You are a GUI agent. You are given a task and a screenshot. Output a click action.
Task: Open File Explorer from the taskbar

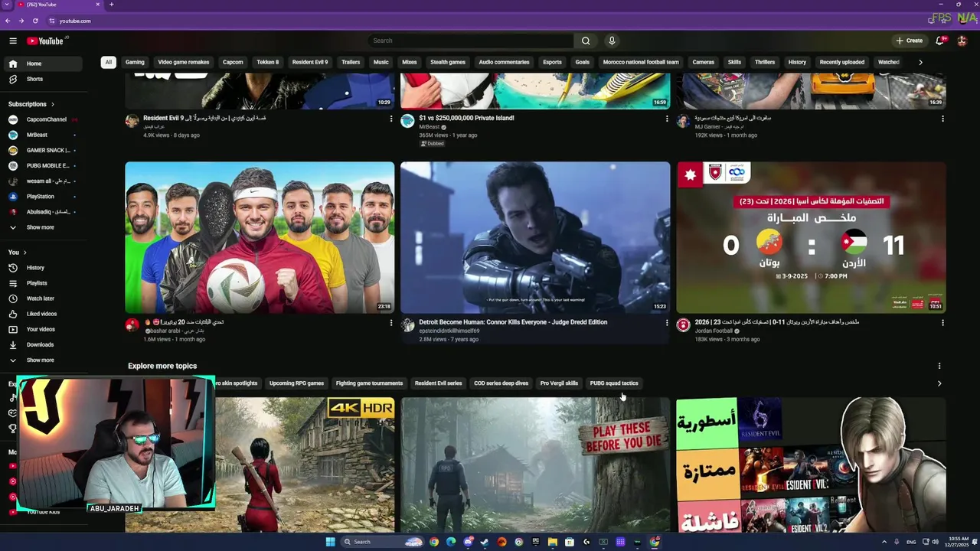552,542
